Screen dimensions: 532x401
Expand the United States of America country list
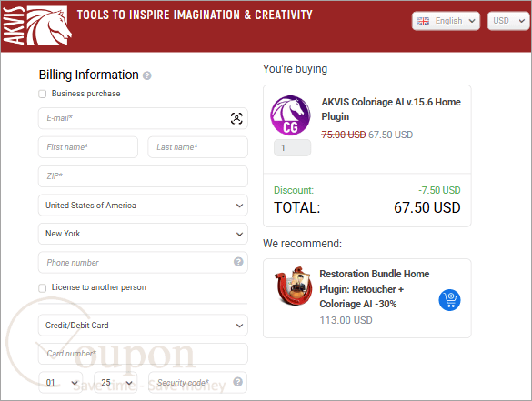tap(143, 206)
